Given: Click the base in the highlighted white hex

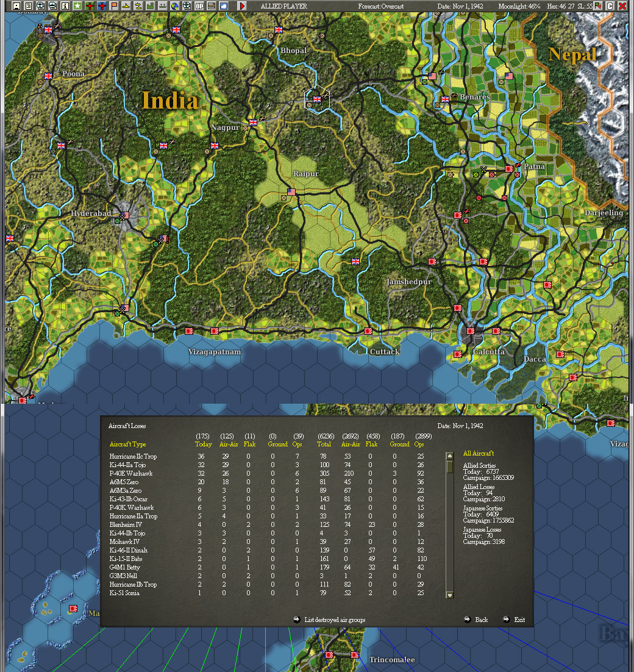Looking at the screenshot, I should 317,99.
